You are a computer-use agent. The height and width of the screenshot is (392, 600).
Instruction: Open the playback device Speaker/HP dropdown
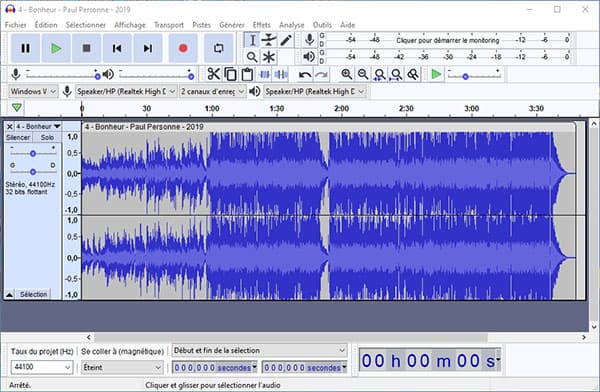tap(315, 91)
